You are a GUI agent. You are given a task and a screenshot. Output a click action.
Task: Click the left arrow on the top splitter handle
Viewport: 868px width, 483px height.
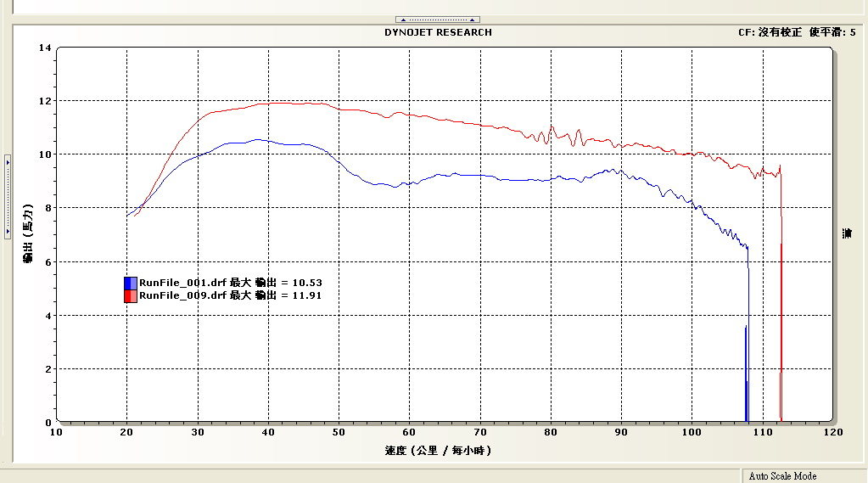coord(402,20)
